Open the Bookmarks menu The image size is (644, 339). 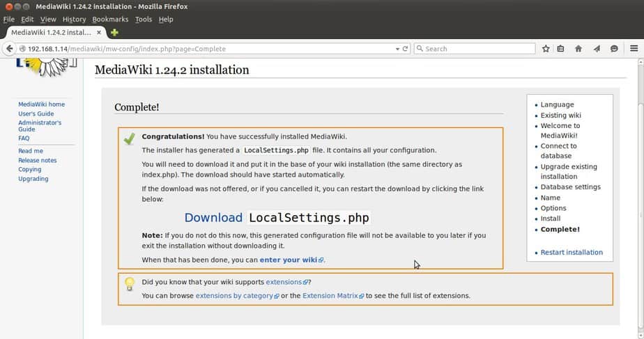click(110, 19)
